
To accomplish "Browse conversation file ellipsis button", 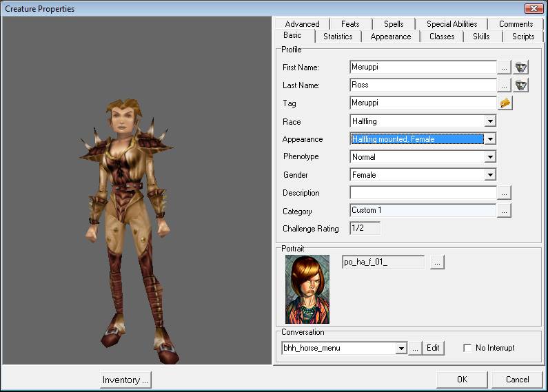I will coord(415,348).
